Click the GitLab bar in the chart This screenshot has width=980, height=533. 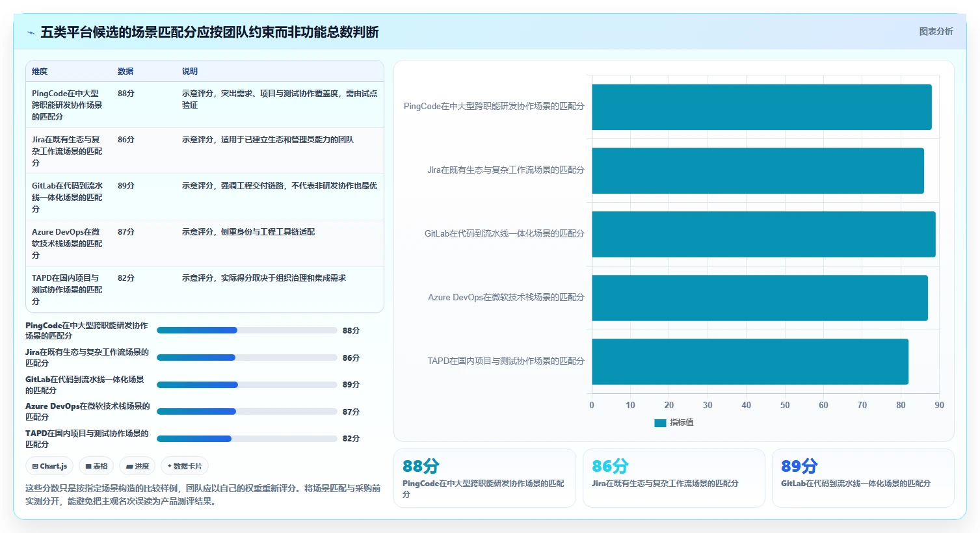click(763, 234)
